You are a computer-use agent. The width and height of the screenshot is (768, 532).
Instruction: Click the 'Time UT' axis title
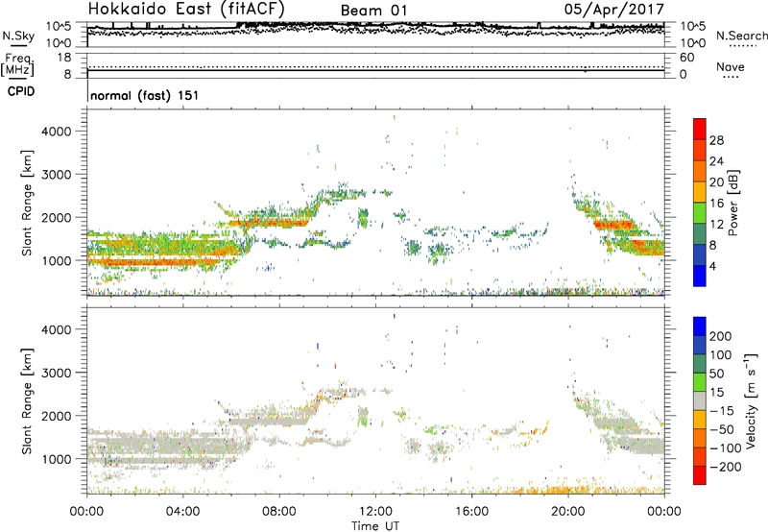375,526
